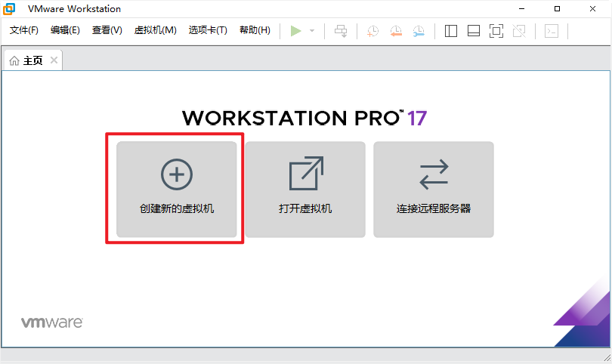
Task: Toggle the thumbnail bar icon
Action: (x=474, y=31)
